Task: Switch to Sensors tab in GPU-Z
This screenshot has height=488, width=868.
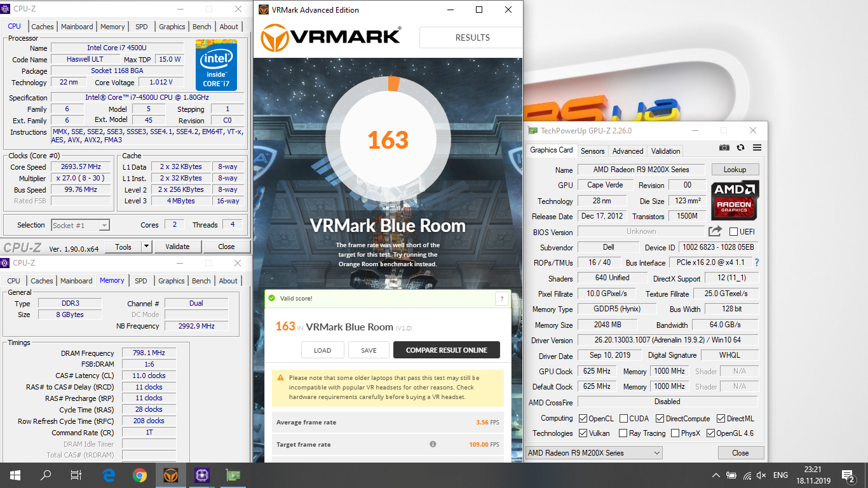Action: click(x=593, y=151)
